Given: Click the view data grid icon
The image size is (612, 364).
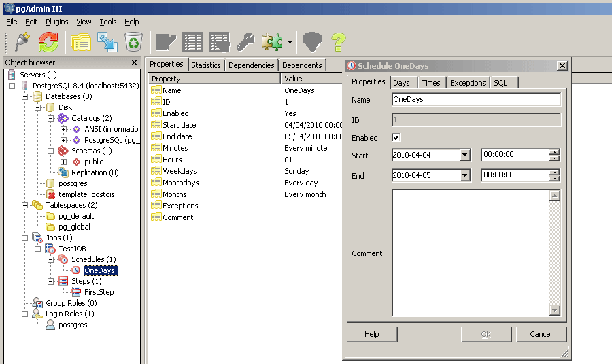Looking at the screenshot, I should pyautogui.click(x=192, y=42).
